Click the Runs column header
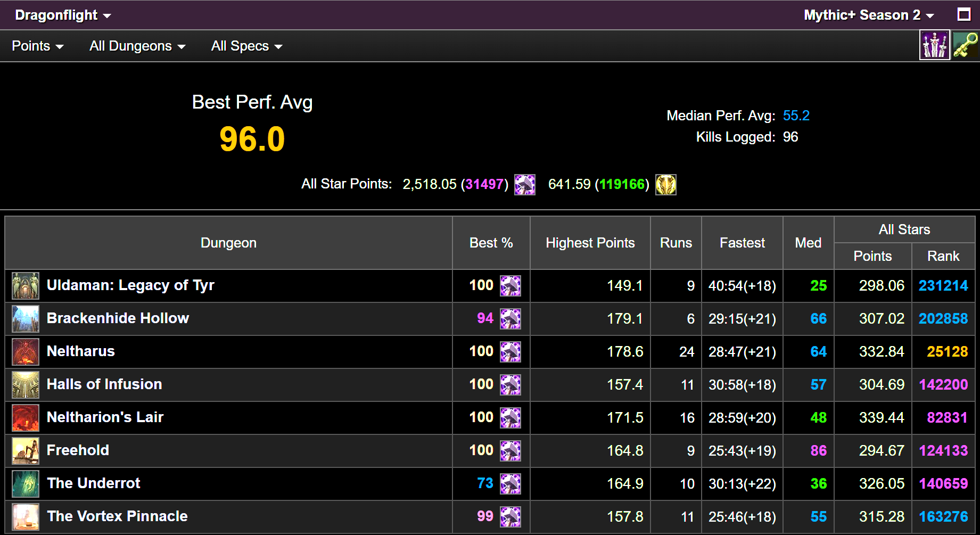Viewport: 980px width, 535px height. click(x=676, y=243)
